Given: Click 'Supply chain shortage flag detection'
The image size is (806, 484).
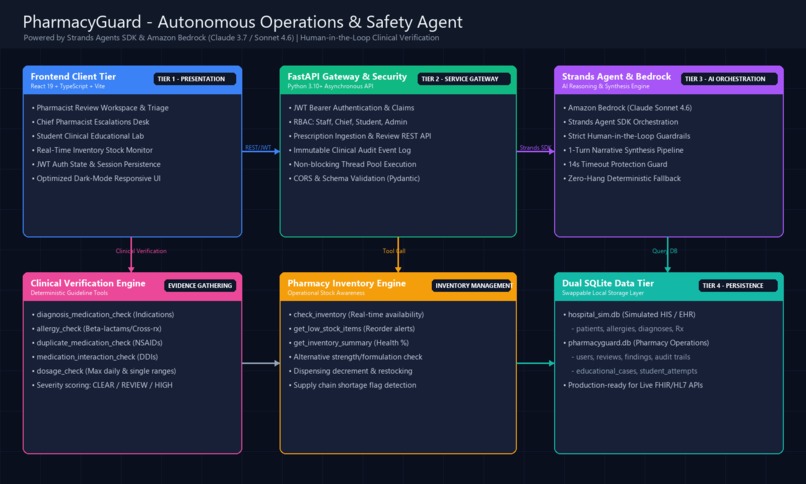Looking at the screenshot, I should [353, 385].
